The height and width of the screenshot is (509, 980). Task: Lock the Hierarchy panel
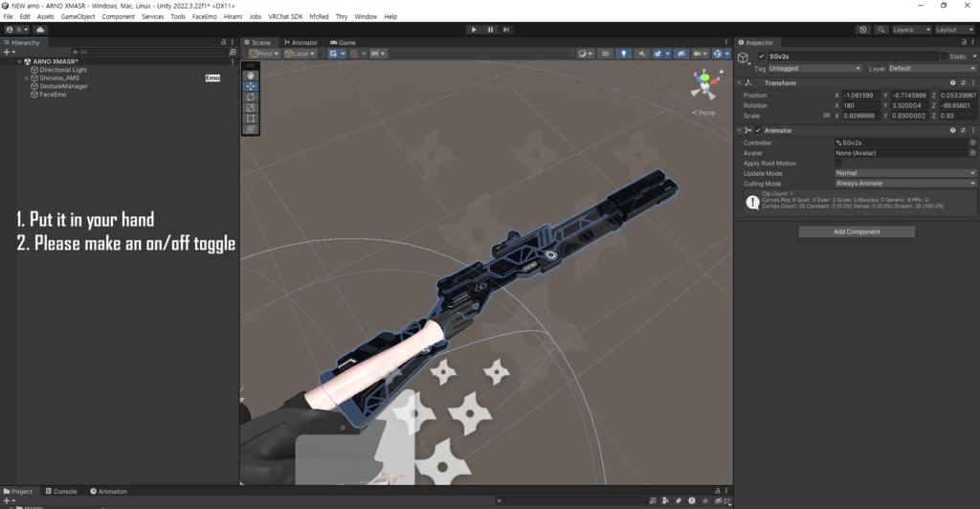pyautogui.click(x=223, y=42)
